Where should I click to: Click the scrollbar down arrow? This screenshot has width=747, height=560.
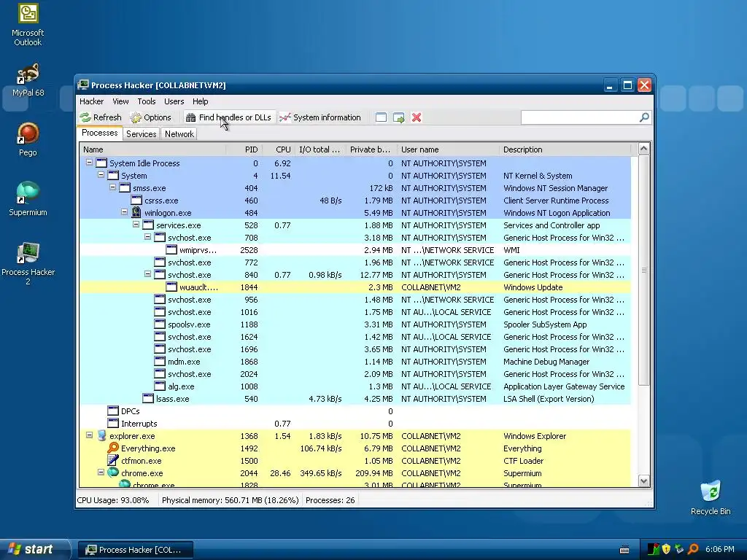pos(643,481)
